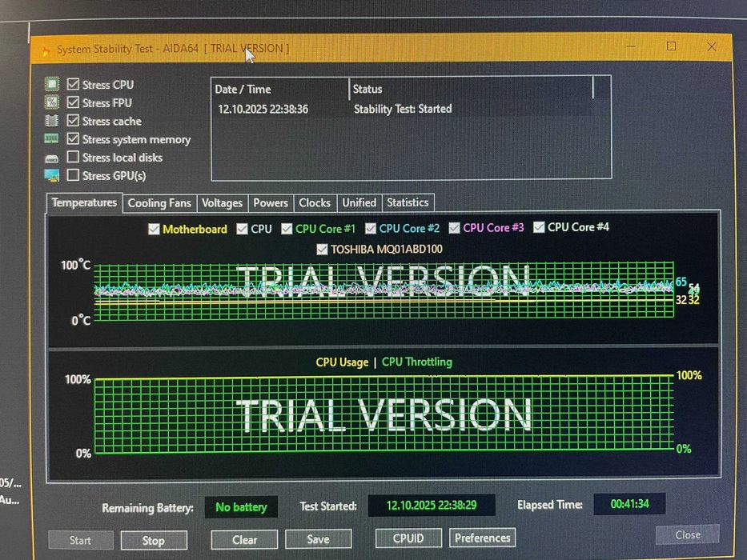Open the Powers tab

(x=271, y=203)
